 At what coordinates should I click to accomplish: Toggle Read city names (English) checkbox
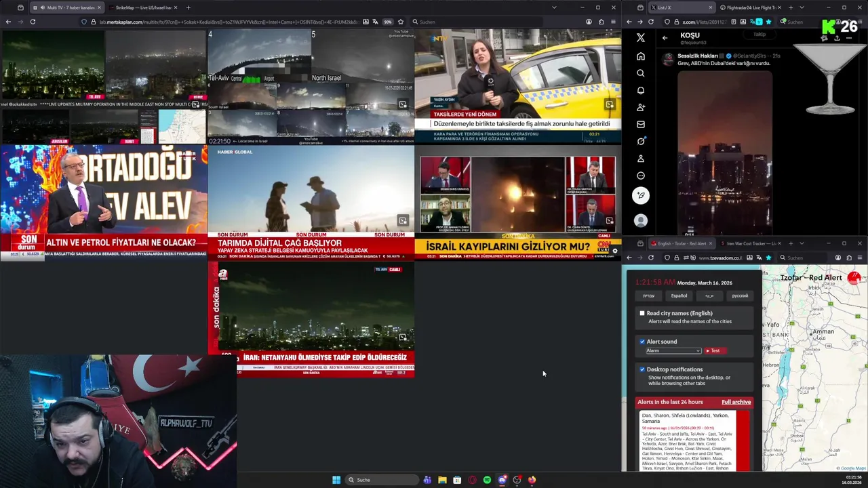coord(642,313)
